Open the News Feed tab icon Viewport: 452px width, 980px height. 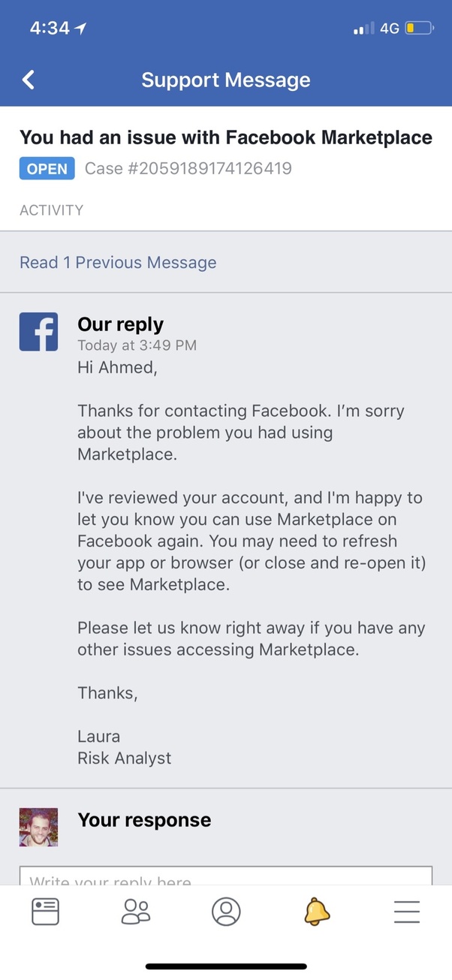[x=45, y=912]
